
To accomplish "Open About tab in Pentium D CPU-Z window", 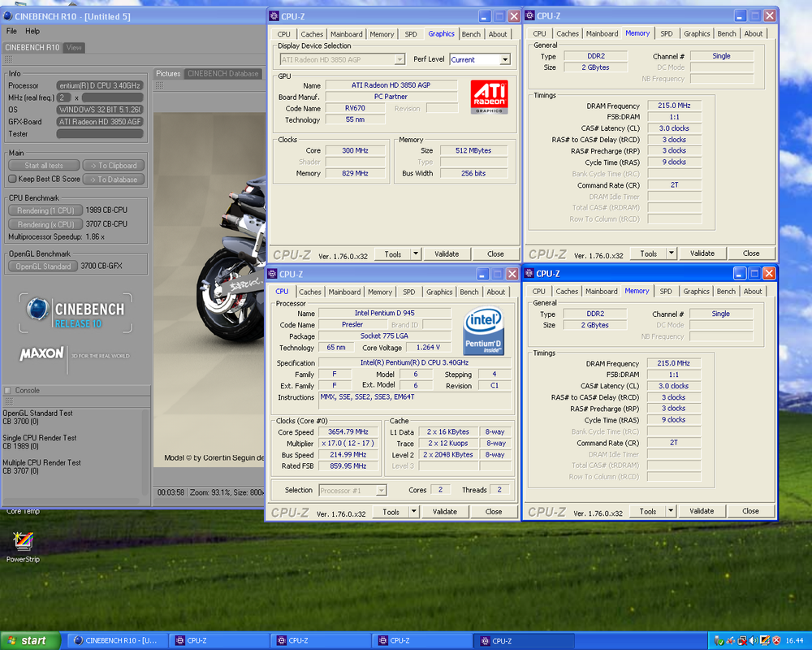I will click(x=495, y=292).
